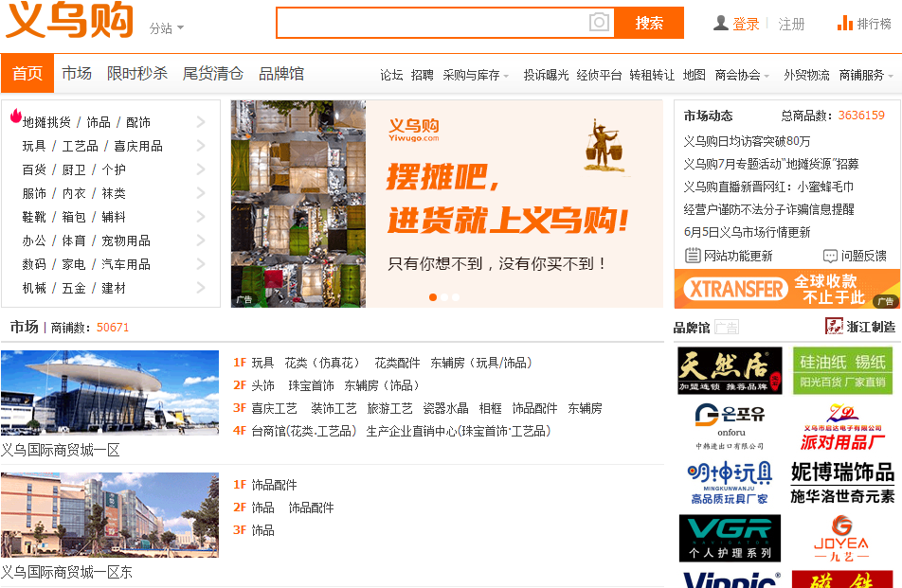Click the 浙江制造 badge icon
The width and height of the screenshot is (902, 588).
[834, 327]
